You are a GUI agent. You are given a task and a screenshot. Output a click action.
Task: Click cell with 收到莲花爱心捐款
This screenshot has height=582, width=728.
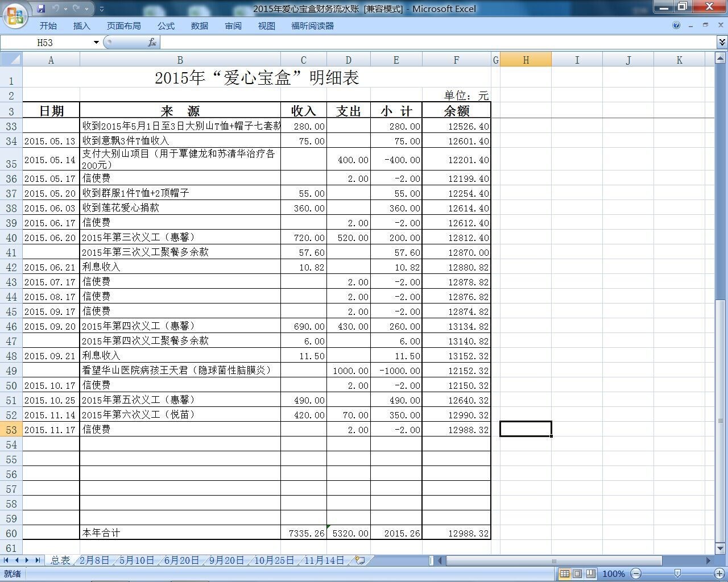(180, 207)
